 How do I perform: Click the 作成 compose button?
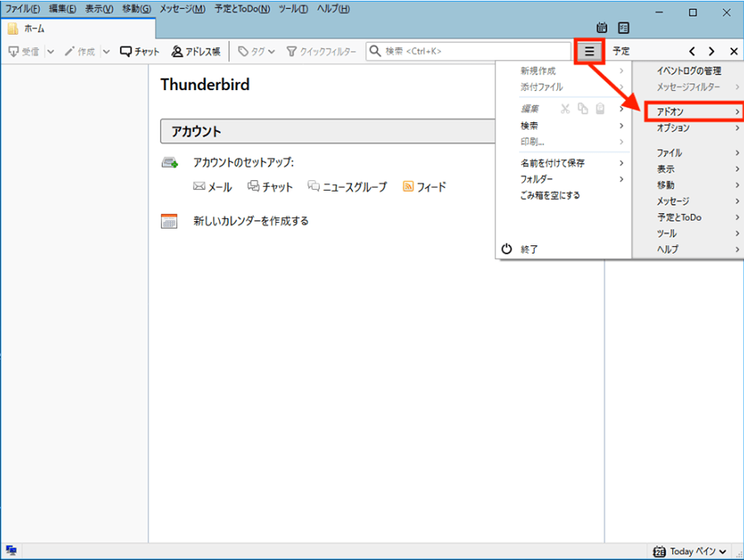point(79,51)
